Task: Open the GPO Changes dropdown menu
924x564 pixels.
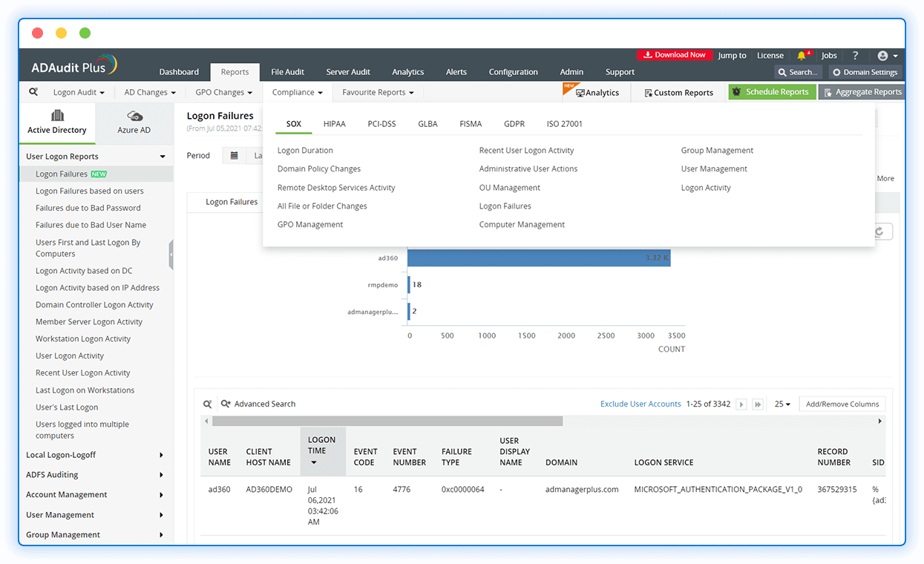Action: pyautogui.click(x=223, y=93)
